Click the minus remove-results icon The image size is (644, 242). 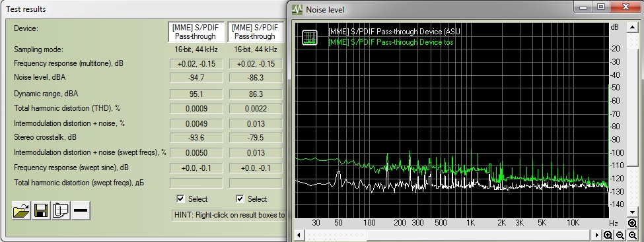[x=81, y=211]
